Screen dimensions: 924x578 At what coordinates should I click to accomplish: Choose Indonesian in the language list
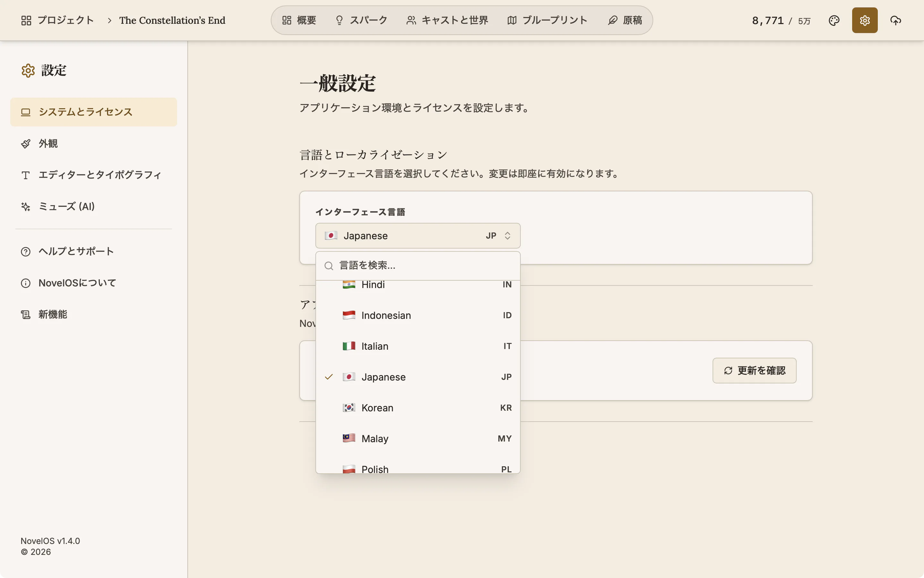pyautogui.click(x=418, y=315)
